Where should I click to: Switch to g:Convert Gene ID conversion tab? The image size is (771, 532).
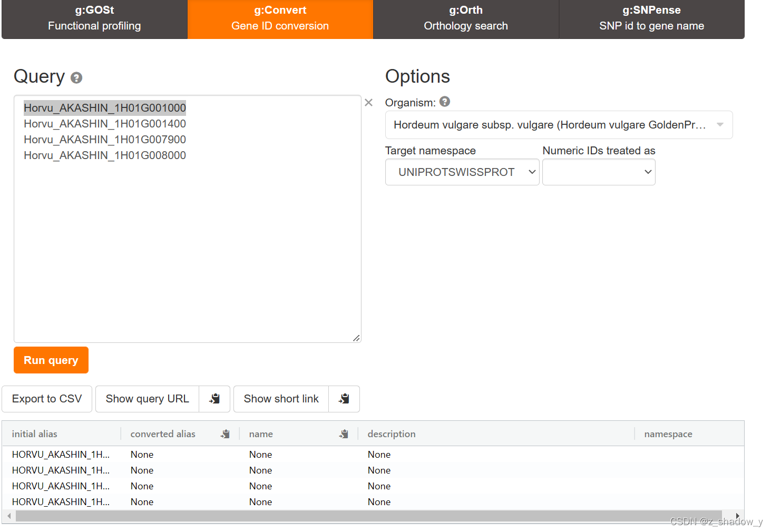[x=280, y=18]
